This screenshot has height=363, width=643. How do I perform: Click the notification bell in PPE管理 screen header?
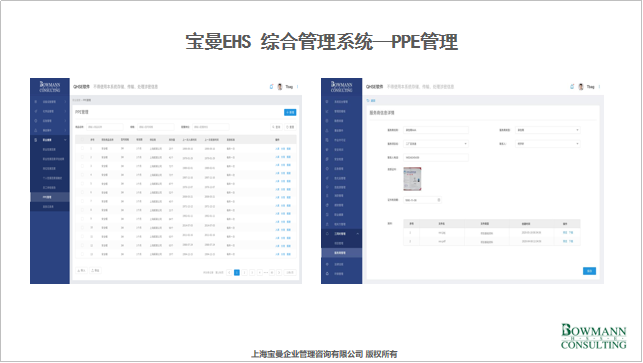click(x=271, y=87)
